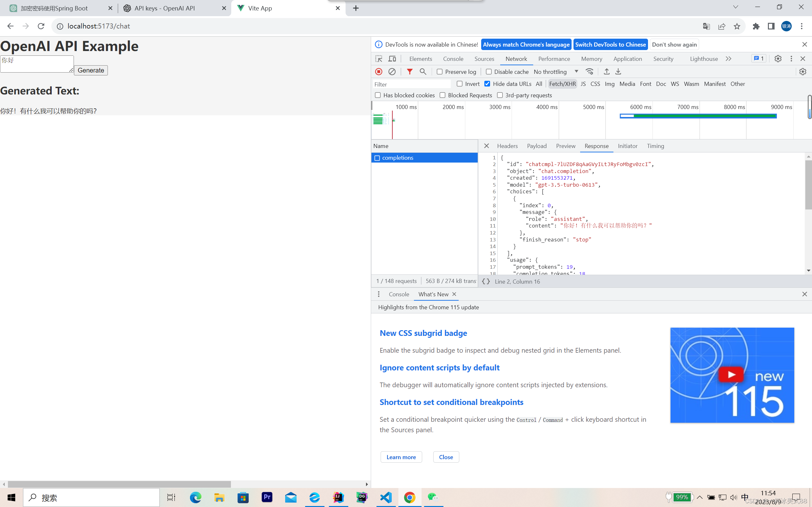
Task: Click the stop recording network log icon
Action: (378, 71)
